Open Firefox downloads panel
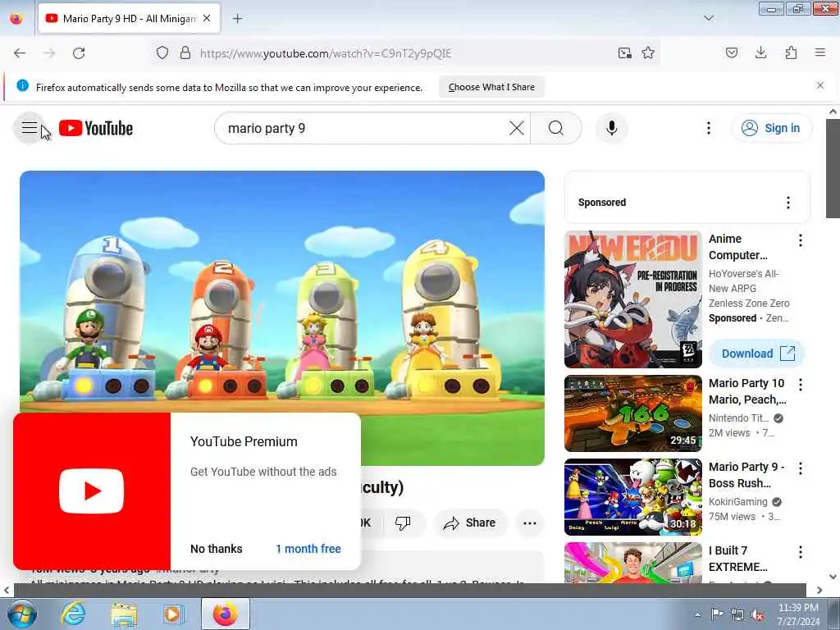840x630 pixels. tap(760, 53)
